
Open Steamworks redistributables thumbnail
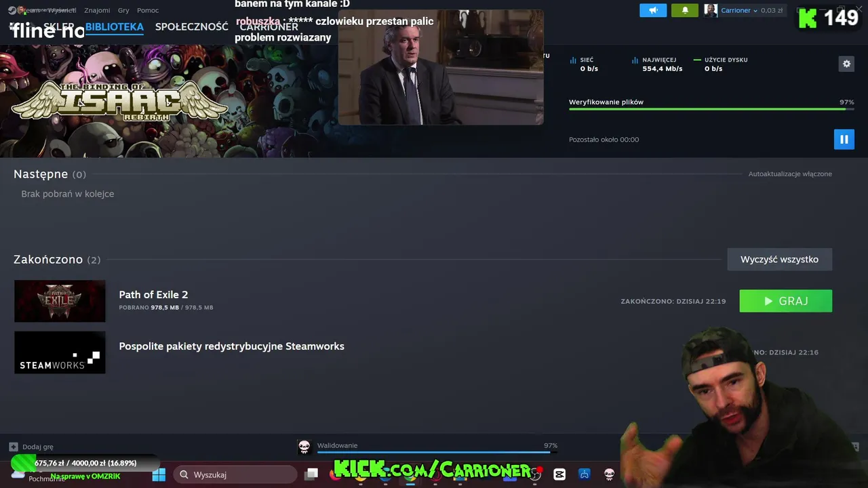tap(60, 352)
